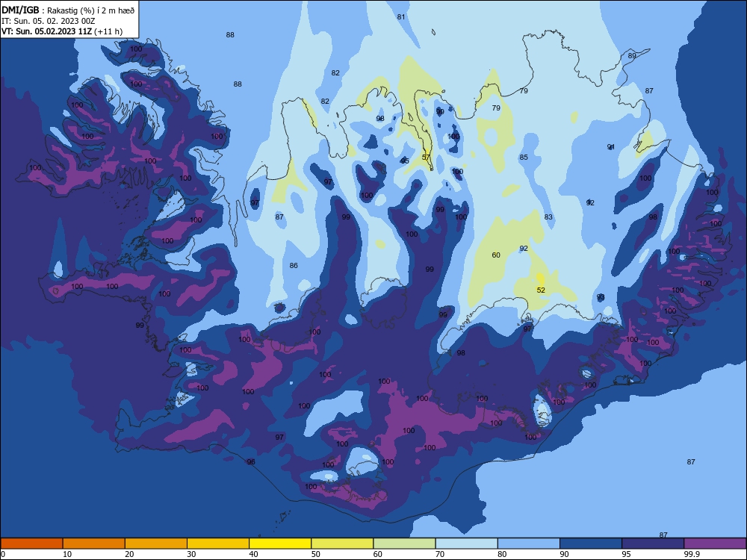Pick the pale yellow 50–60 legend swatch
The height and width of the screenshot is (560, 747).
coord(343,544)
